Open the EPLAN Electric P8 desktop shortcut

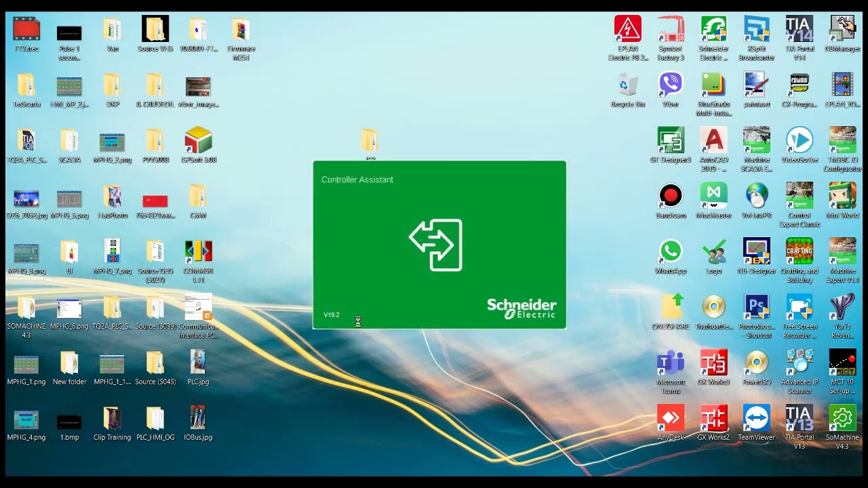628,29
